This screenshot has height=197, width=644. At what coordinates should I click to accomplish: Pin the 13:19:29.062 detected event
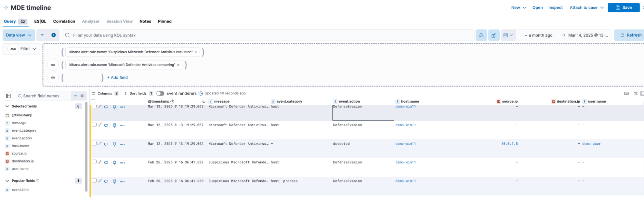point(114,144)
